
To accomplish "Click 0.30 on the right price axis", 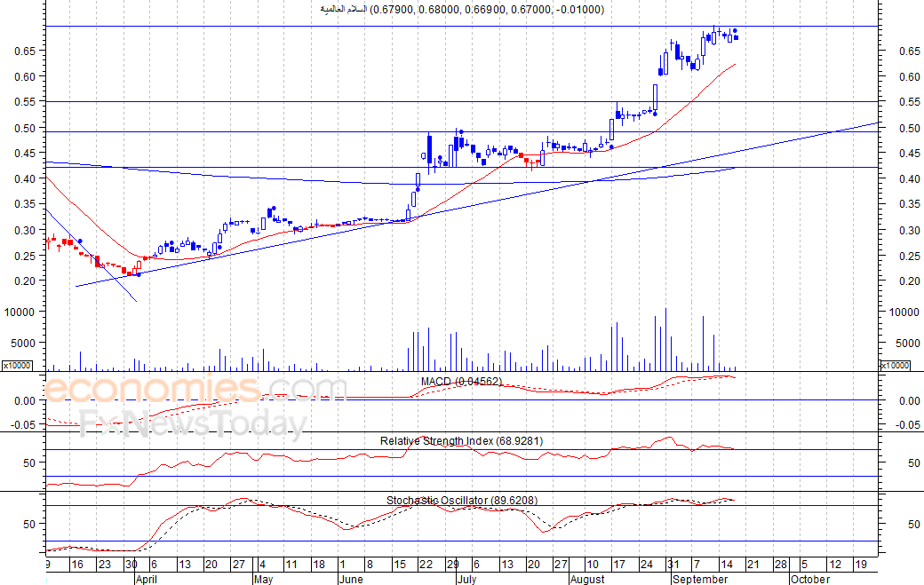I will (x=910, y=230).
